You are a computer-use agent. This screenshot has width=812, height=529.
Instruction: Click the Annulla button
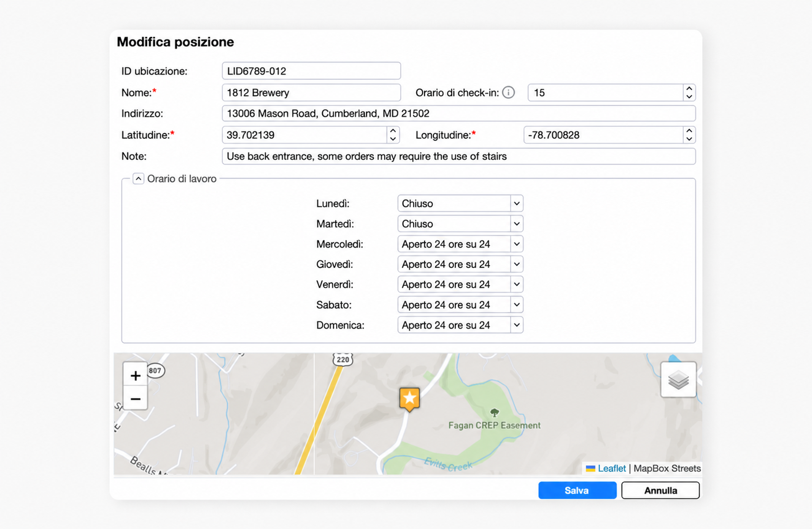(x=660, y=490)
